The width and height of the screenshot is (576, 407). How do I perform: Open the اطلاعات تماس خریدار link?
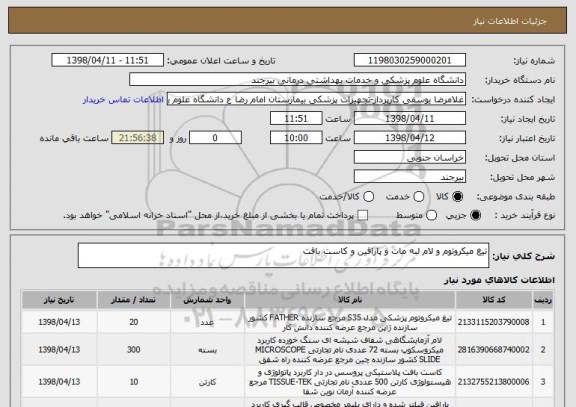pos(123,100)
